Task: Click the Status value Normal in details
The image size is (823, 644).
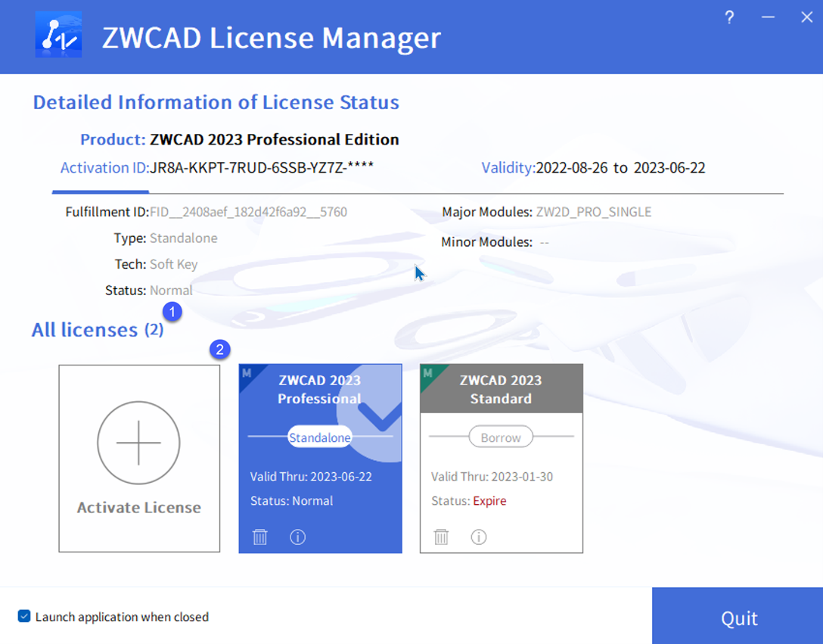Action: [171, 290]
